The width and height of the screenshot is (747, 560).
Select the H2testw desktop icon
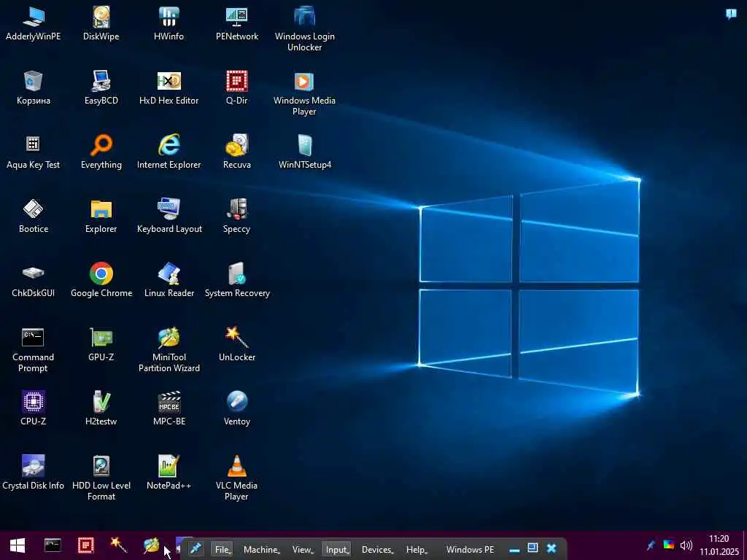click(101, 409)
